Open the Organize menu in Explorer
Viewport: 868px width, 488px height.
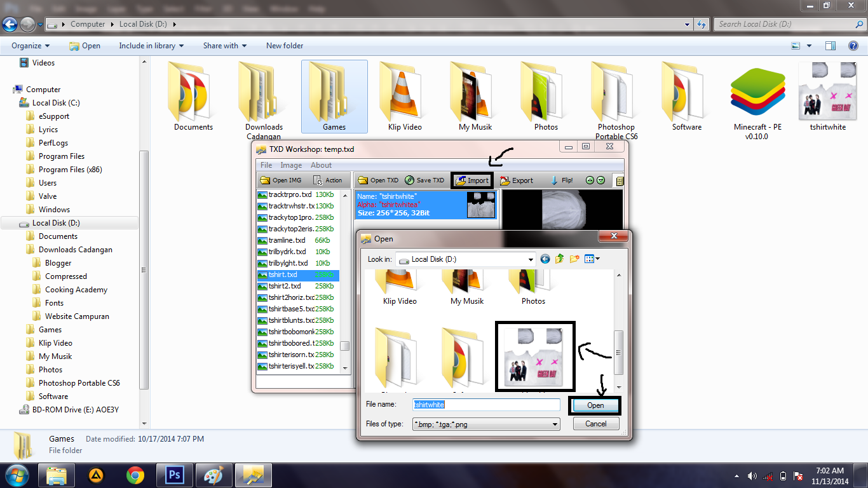[31, 46]
